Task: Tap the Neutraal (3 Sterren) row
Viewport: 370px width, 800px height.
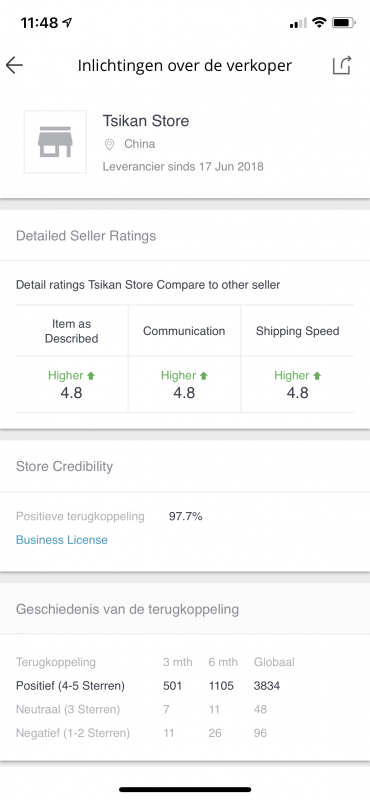Action: 185,709
